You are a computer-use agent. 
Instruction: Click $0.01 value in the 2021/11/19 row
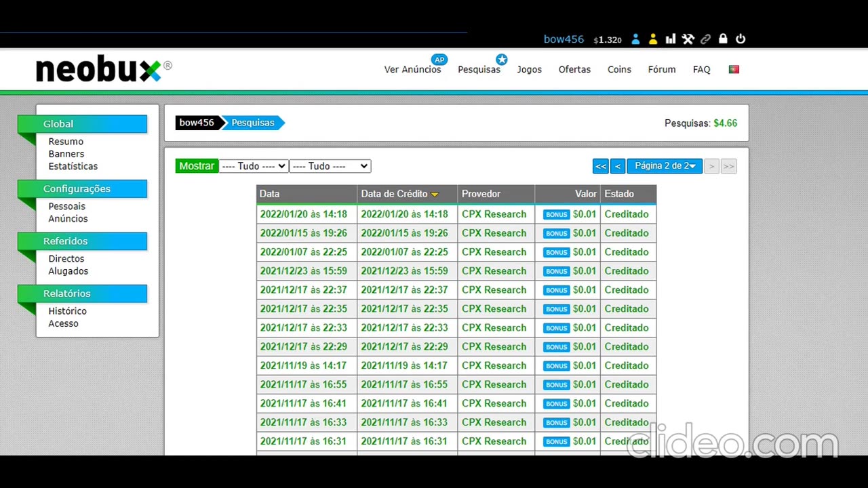[x=585, y=366]
